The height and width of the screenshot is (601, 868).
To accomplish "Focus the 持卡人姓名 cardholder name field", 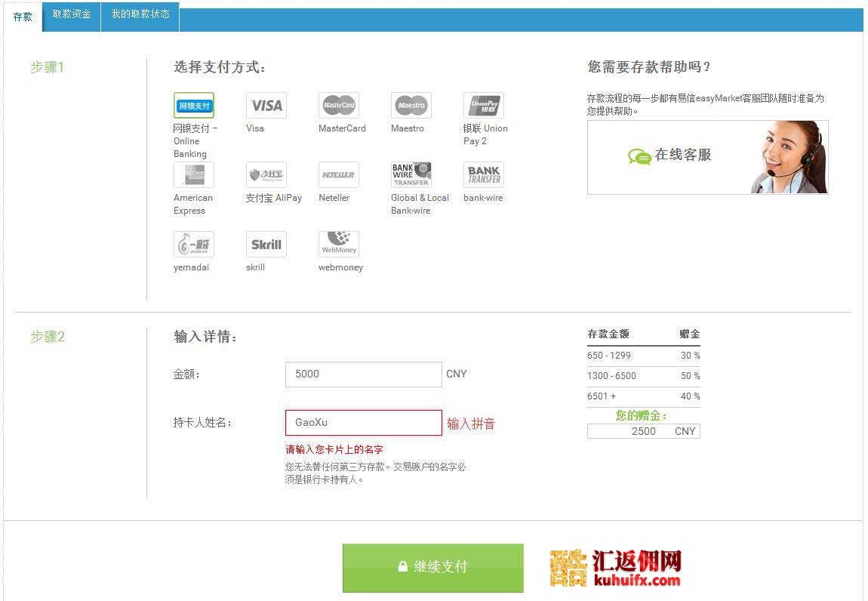I will pyautogui.click(x=363, y=423).
